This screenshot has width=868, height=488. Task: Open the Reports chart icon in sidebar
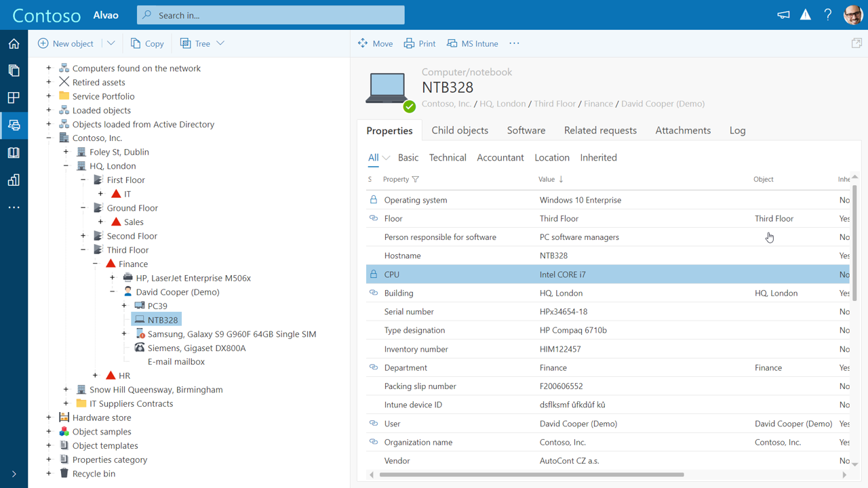point(14,179)
